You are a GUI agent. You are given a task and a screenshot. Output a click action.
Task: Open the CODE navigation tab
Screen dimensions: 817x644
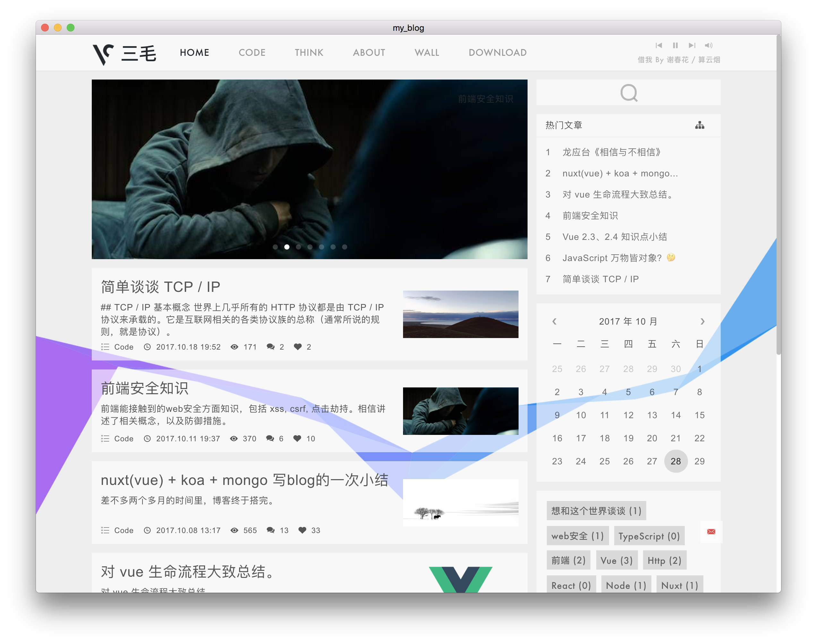(252, 52)
